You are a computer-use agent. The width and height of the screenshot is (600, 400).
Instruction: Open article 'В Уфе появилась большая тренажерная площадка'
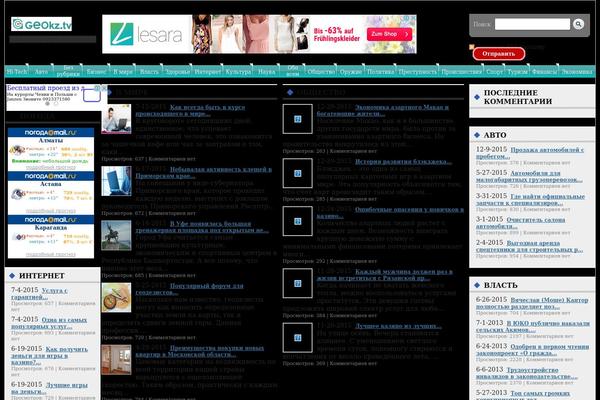[x=202, y=227]
